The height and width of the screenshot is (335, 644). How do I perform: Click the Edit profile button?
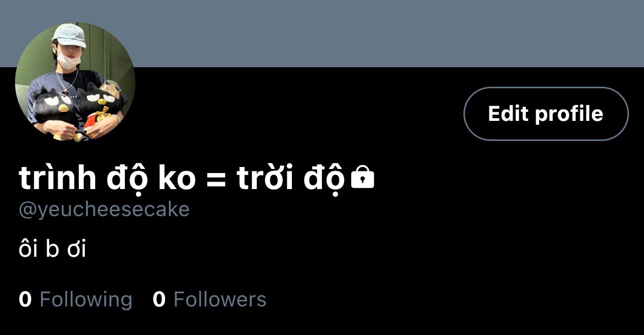click(x=546, y=114)
